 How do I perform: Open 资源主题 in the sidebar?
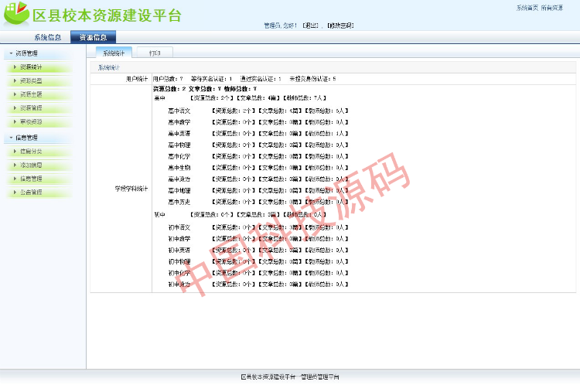click(x=39, y=94)
